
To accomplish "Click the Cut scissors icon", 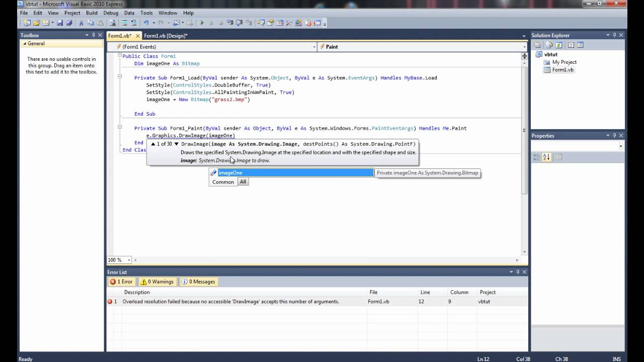I will point(81,23).
